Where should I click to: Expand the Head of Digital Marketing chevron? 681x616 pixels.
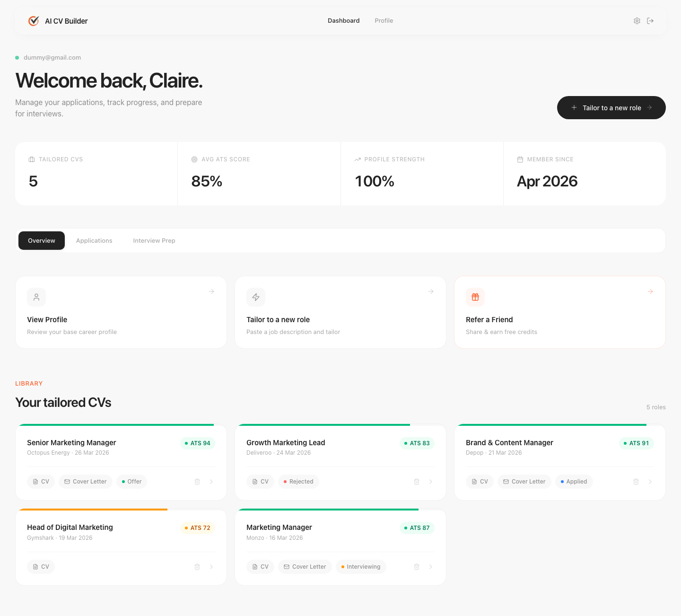pos(211,567)
